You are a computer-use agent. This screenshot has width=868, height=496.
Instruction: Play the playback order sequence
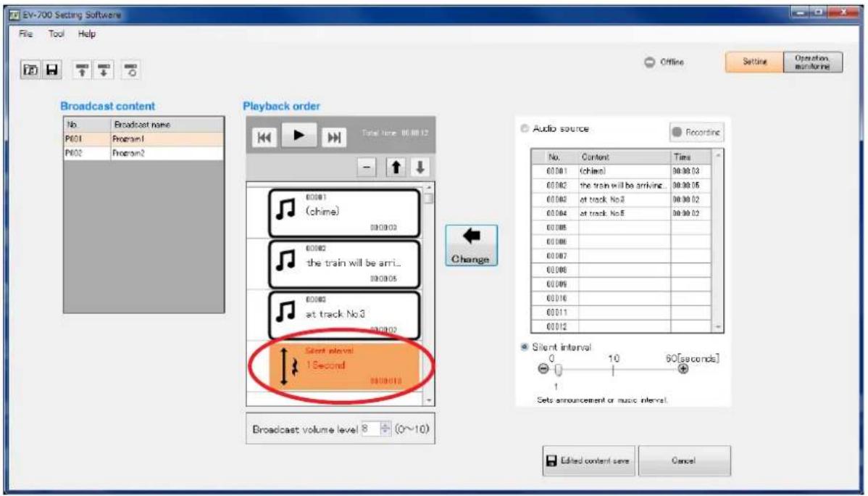(299, 135)
